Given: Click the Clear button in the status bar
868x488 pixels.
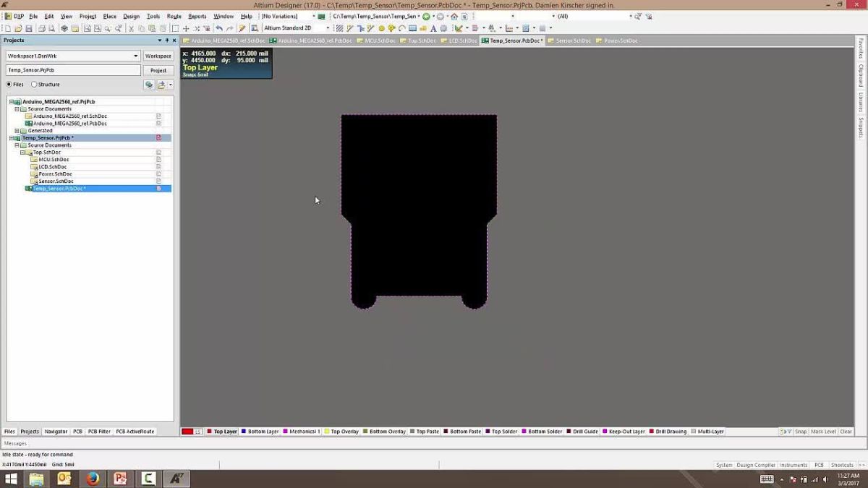Looking at the screenshot, I should (846, 431).
